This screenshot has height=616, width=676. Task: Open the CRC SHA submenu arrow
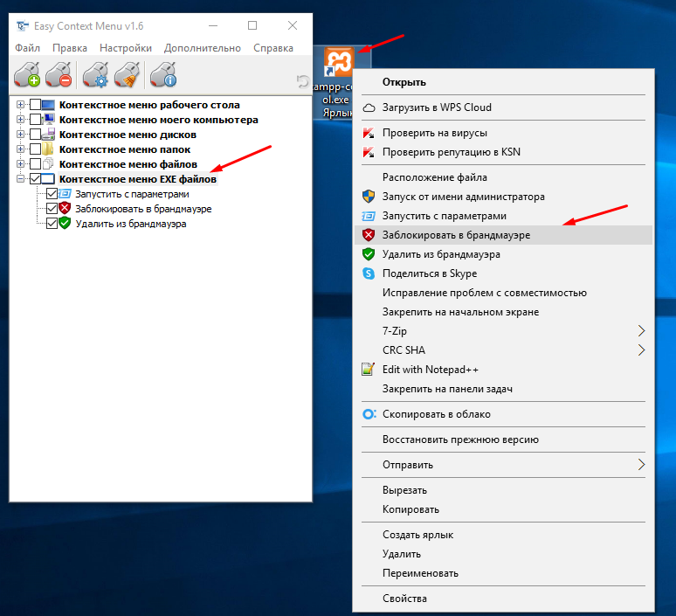641,350
